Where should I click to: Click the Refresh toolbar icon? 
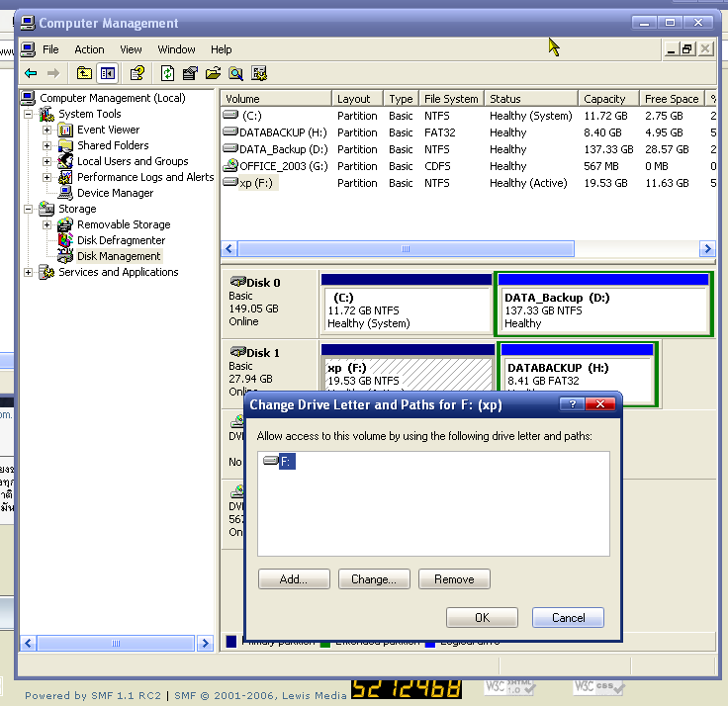(167, 73)
